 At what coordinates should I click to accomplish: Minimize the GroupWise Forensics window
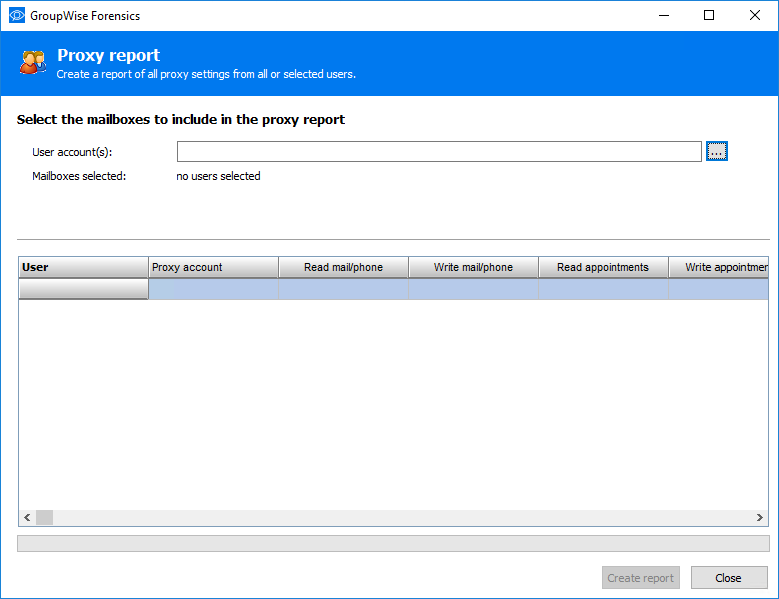point(664,16)
